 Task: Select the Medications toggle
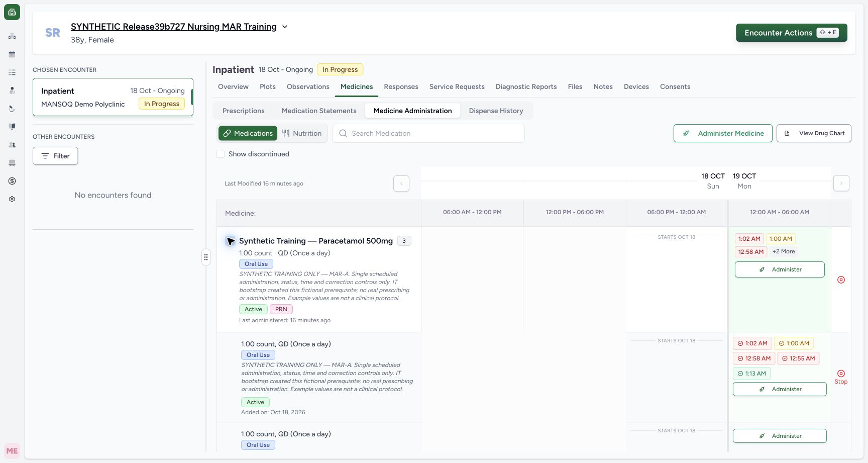pyautogui.click(x=248, y=133)
